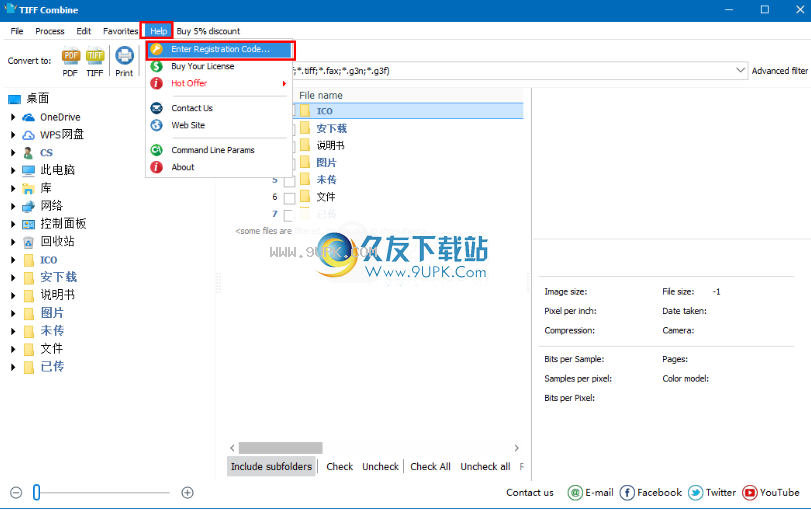811x510 pixels.
Task: Click the OneDrive cloud icon in tree
Action: pyautogui.click(x=28, y=117)
